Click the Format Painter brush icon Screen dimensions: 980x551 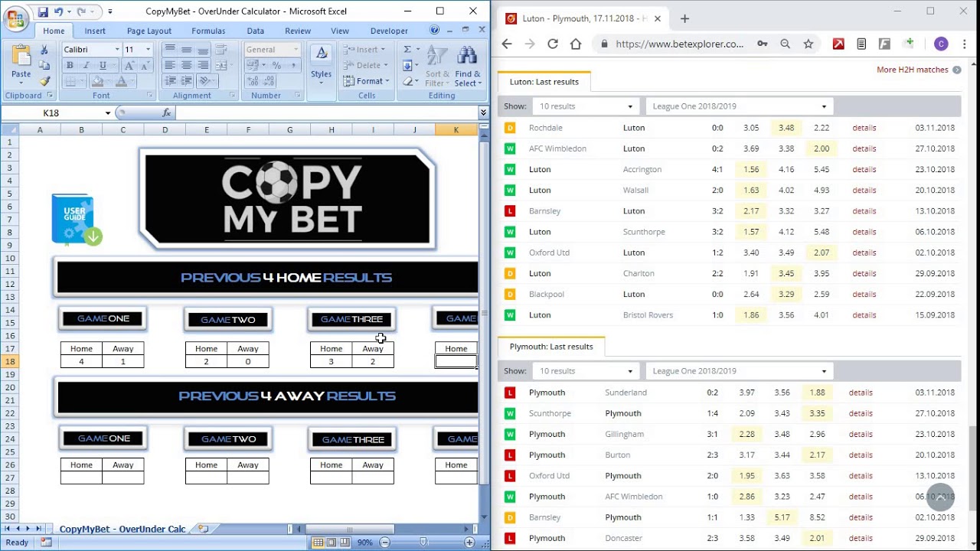[44, 81]
